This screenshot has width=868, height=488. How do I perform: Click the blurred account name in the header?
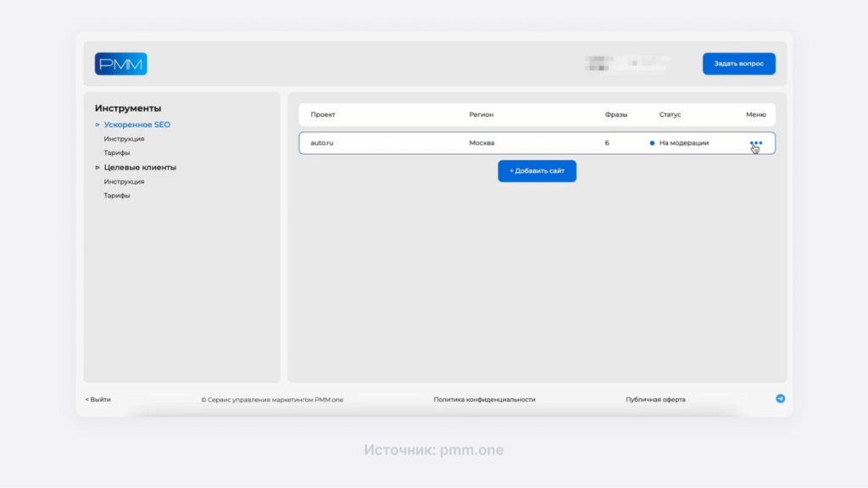(627, 64)
